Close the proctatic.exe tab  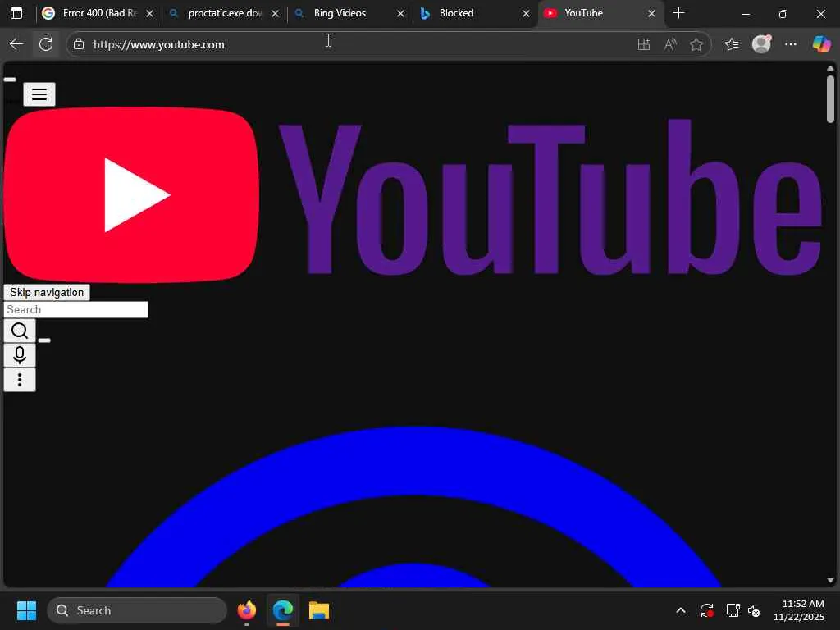276,13
